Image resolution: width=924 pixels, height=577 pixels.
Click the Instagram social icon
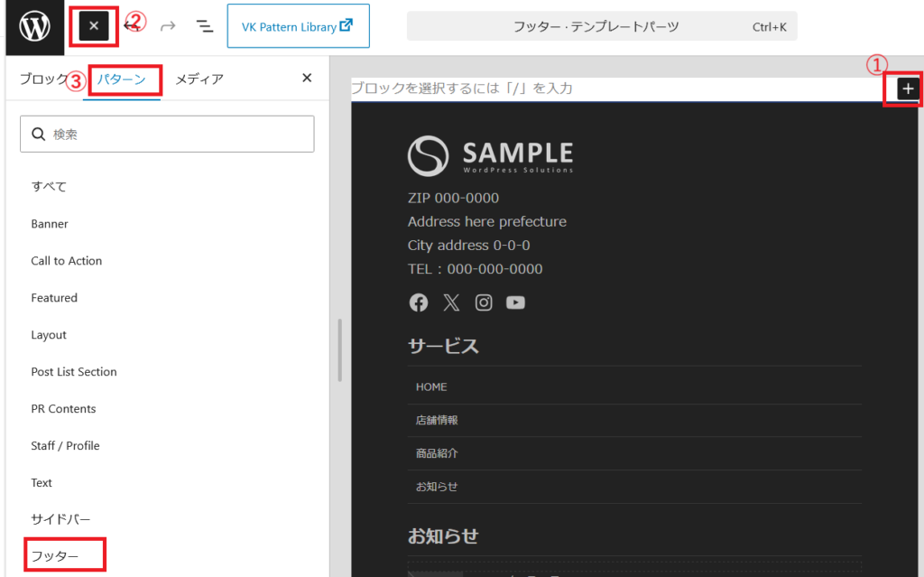click(484, 302)
